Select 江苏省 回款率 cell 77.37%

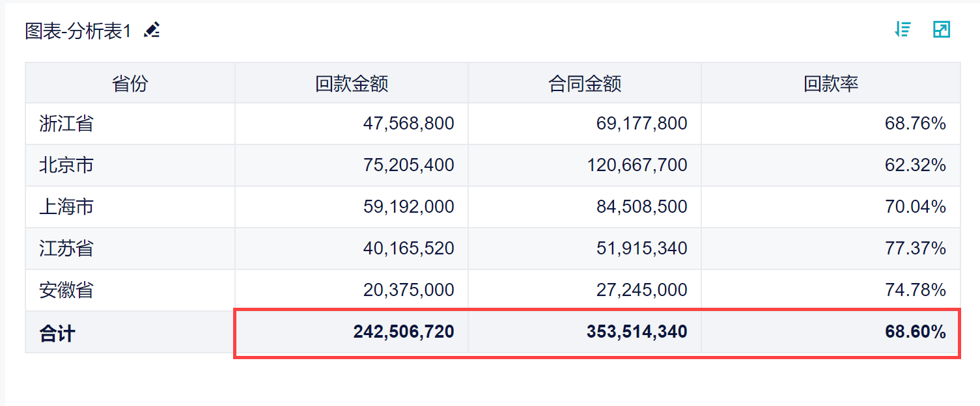point(915,249)
